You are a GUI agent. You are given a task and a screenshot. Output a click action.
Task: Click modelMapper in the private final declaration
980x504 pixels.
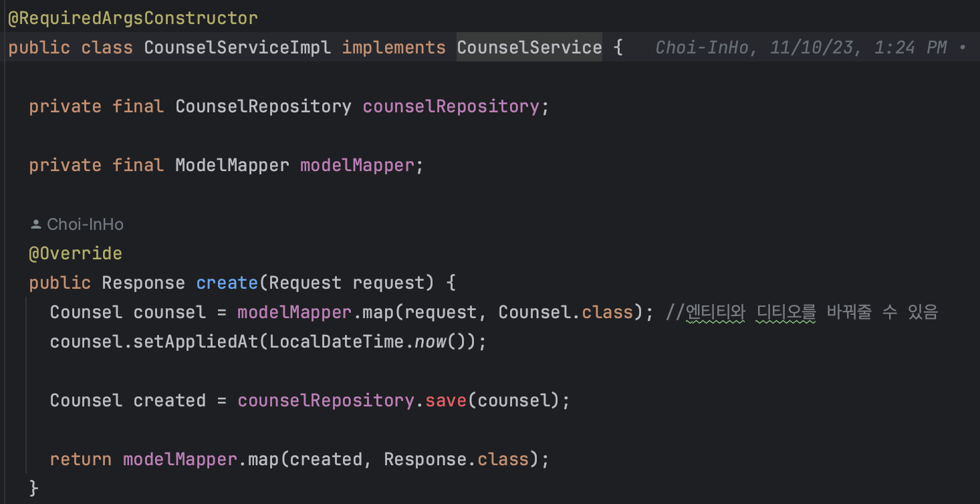[357, 165]
